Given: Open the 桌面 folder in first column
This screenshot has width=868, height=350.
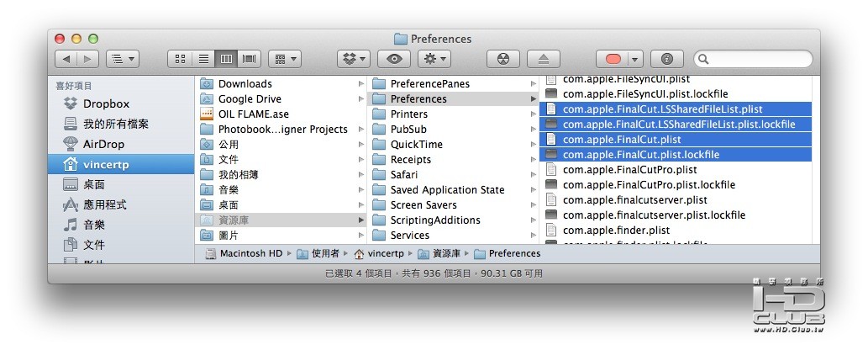Looking at the screenshot, I should point(281,205).
